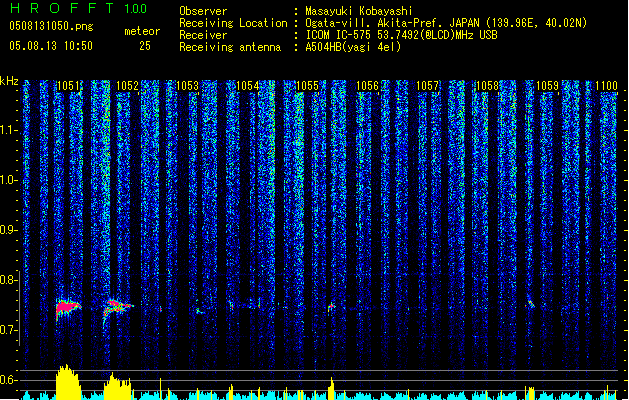
Task: Click the large red meteor echo at 1051
Action: click(67, 308)
